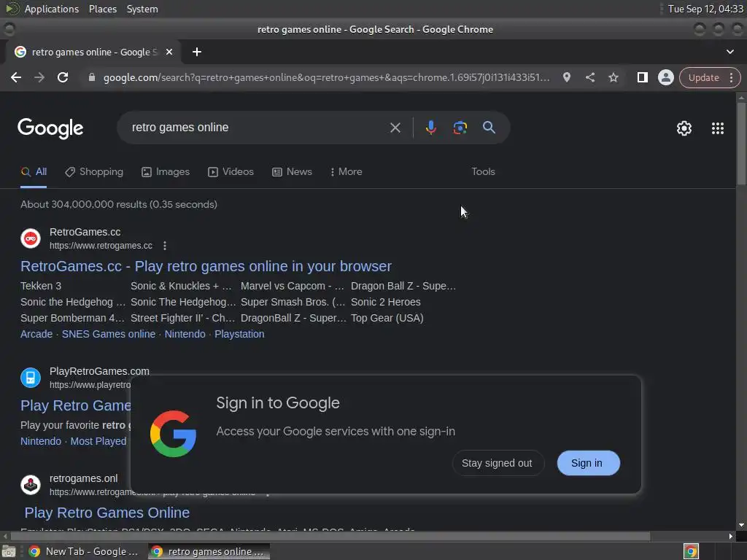The height and width of the screenshot is (560, 747).
Task: Click the results count text
Action: click(x=119, y=204)
